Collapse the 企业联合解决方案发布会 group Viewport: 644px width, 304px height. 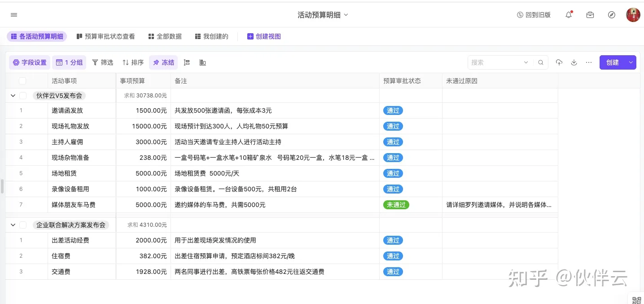(x=13, y=225)
